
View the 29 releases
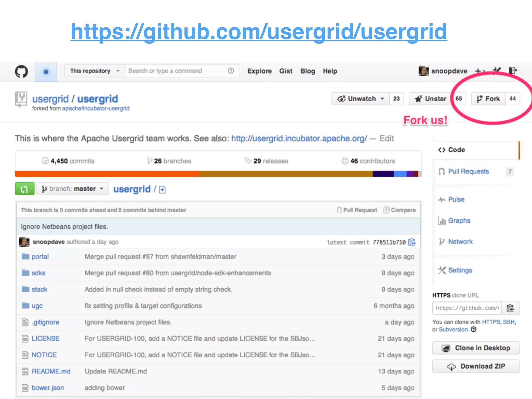point(266,161)
